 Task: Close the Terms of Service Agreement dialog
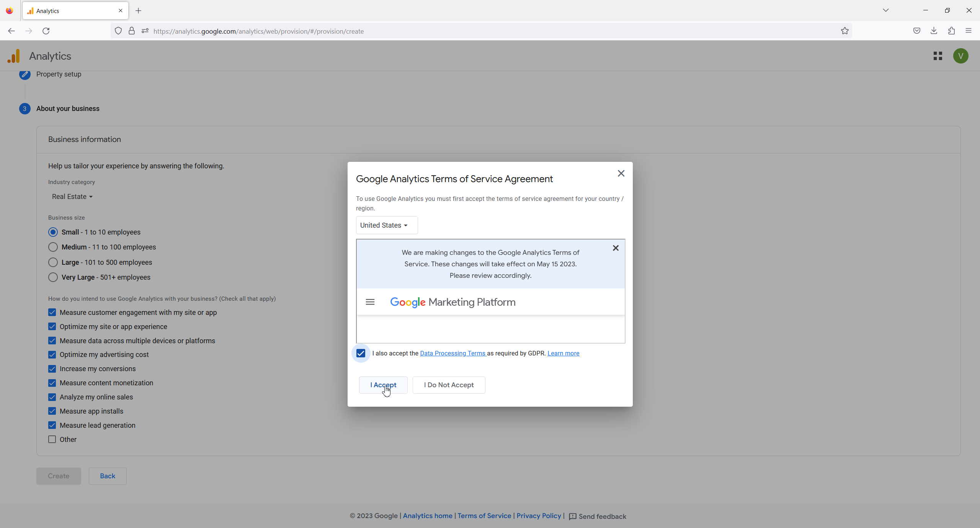coord(621,173)
